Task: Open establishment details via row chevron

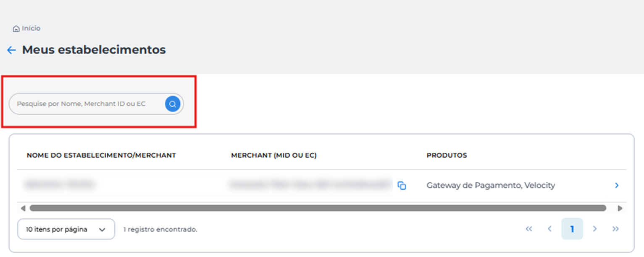Action: coord(617,185)
